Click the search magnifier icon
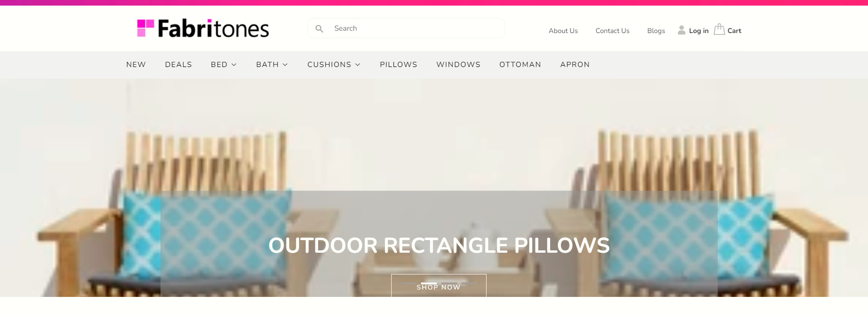This screenshot has height=316, width=868. click(x=319, y=29)
